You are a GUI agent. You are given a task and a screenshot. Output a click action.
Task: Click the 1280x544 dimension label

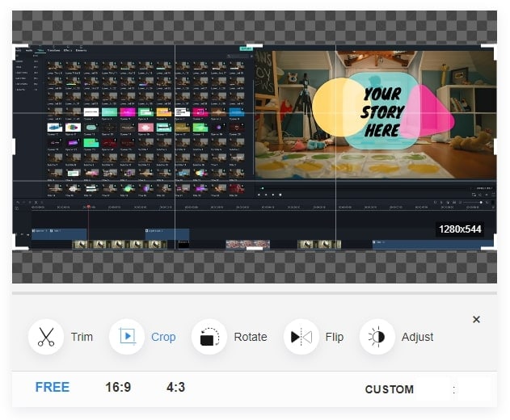[460, 229]
